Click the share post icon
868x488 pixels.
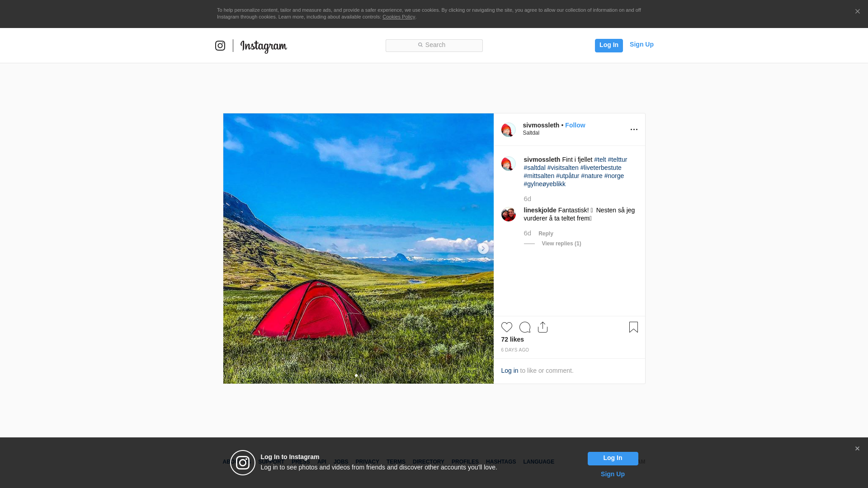click(542, 327)
